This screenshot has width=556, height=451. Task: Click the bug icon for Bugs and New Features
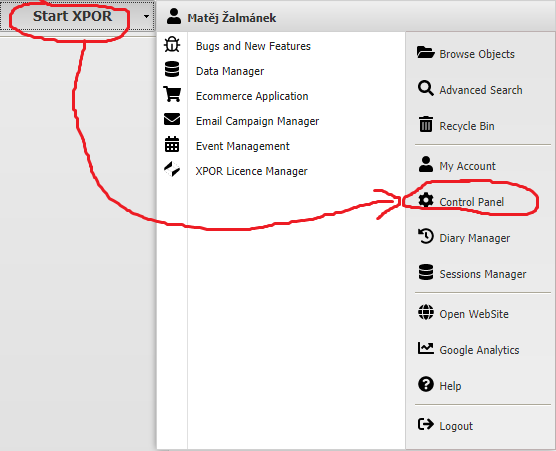pos(172,45)
